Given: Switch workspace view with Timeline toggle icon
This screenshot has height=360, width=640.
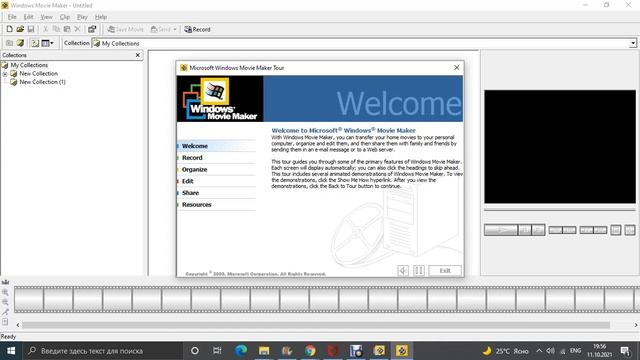Looking at the screenshot, I should (5, 282).
